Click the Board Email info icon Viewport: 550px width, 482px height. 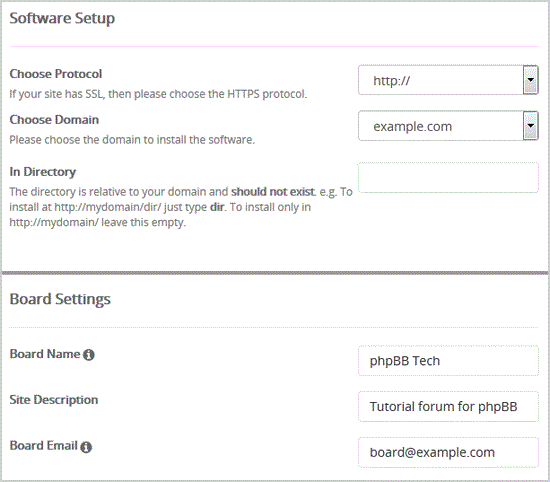pyautogui.click(x=86, y=447)
